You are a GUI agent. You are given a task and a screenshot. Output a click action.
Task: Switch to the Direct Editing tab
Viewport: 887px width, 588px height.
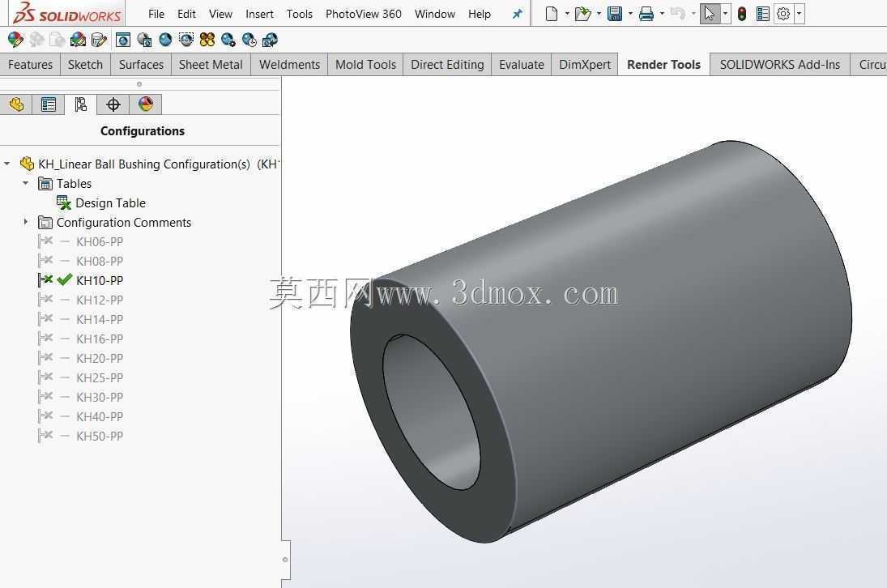click(x=447, y=65)
